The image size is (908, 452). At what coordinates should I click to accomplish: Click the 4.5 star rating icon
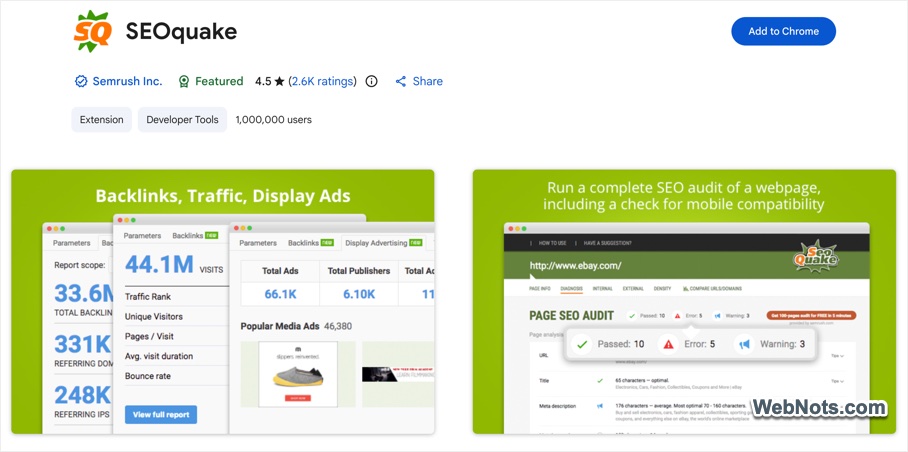tap(279, 82)
